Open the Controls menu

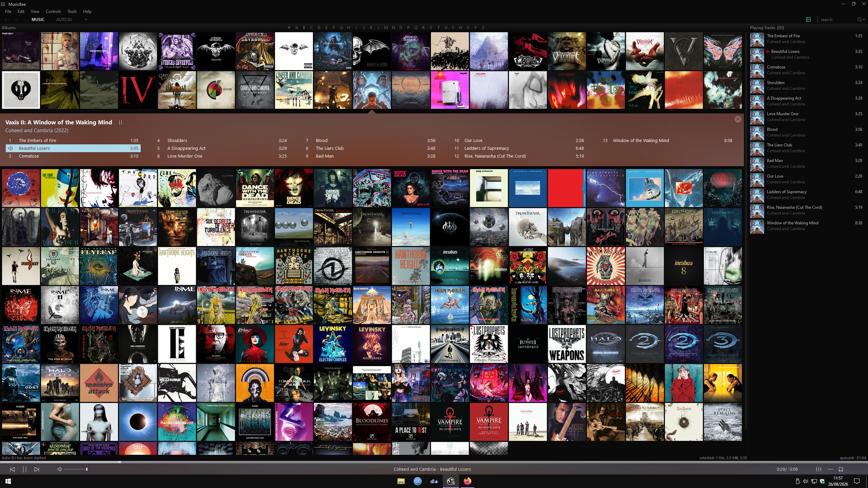tap(53, 12)
